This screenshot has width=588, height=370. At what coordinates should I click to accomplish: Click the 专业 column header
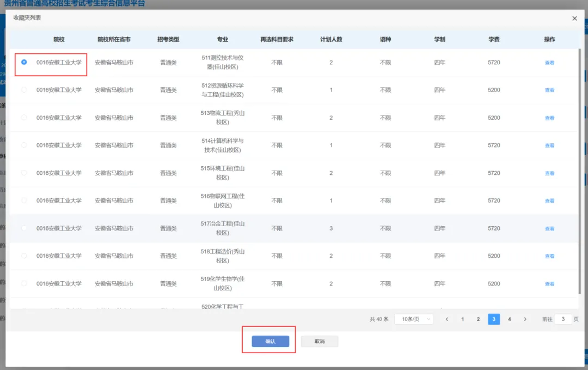tap(222, 39)
